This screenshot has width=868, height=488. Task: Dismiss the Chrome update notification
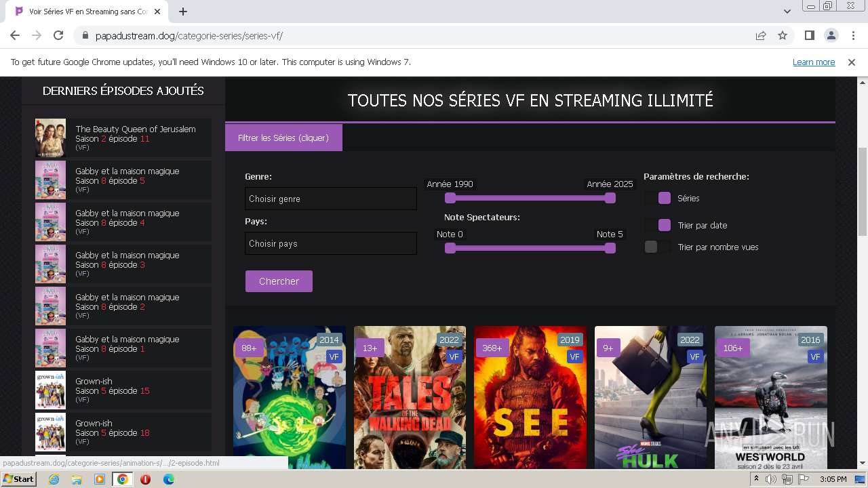pos(852,62)
